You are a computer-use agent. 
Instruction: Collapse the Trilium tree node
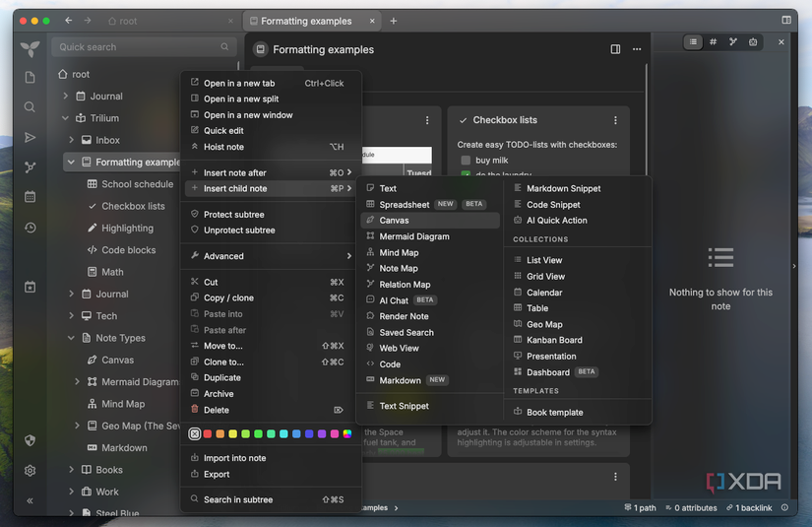point(65,118)
